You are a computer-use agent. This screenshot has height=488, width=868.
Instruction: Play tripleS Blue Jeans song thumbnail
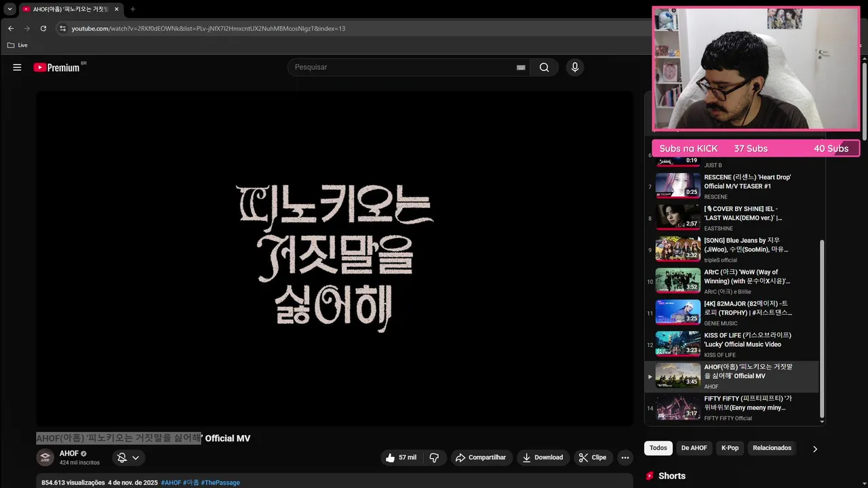click(677, 249)
